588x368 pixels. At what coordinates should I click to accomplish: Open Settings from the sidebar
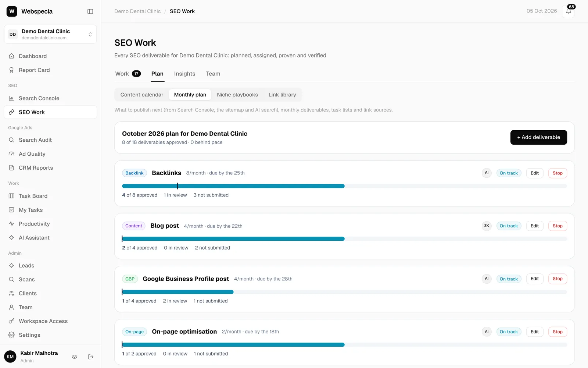coord(50,335)
